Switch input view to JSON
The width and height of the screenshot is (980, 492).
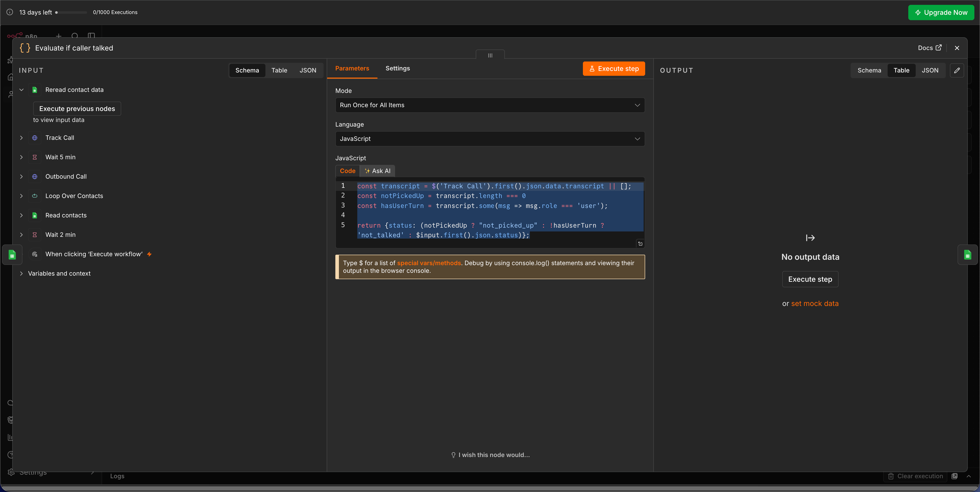(x=308, y=70)
